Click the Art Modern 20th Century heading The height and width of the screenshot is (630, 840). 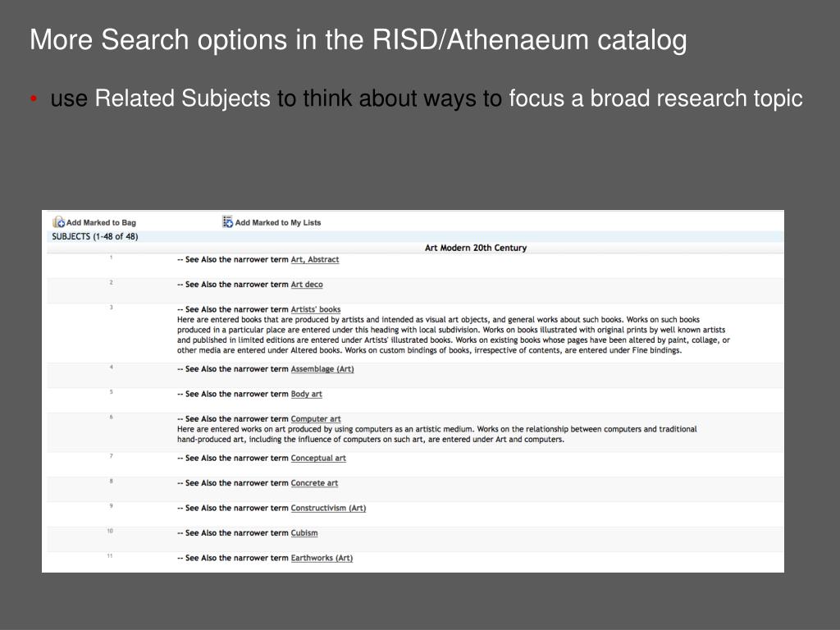[476, 248]
